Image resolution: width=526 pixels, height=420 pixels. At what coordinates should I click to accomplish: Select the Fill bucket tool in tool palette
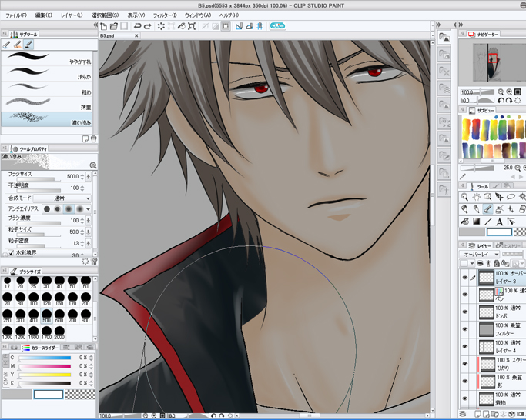coord(464,222)
